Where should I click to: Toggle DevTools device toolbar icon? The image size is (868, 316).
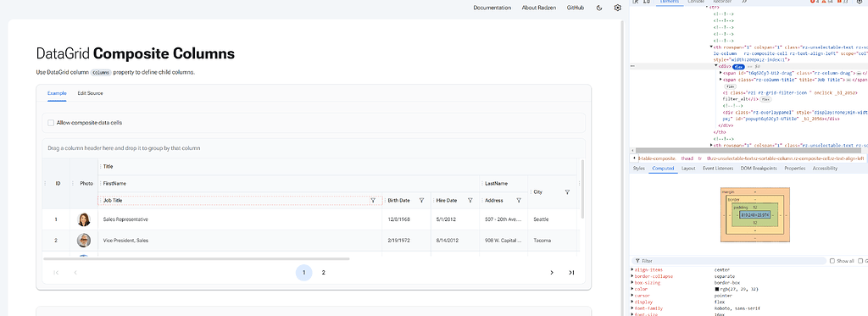(647, 2)
